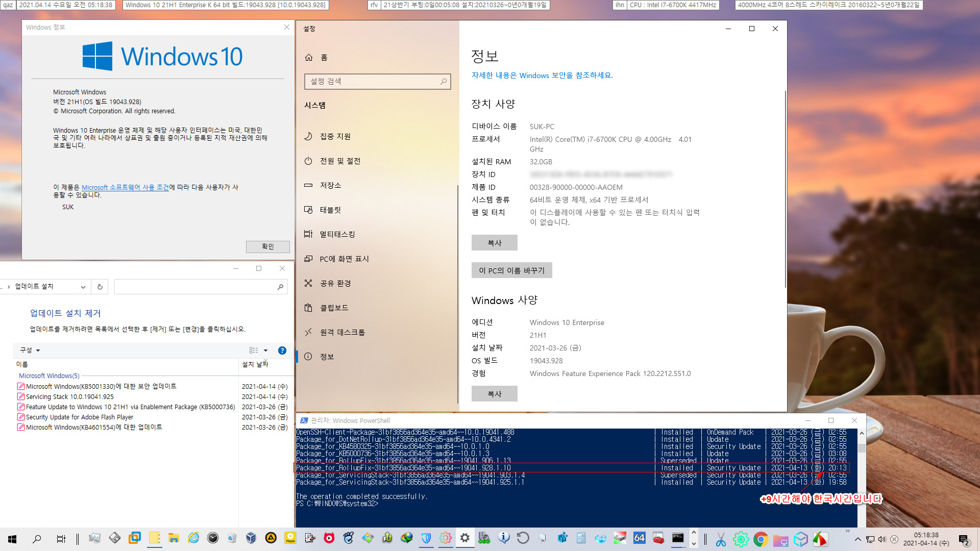Open File Explorer from the taskbar
980x551 pixels.
coord(174,538)
